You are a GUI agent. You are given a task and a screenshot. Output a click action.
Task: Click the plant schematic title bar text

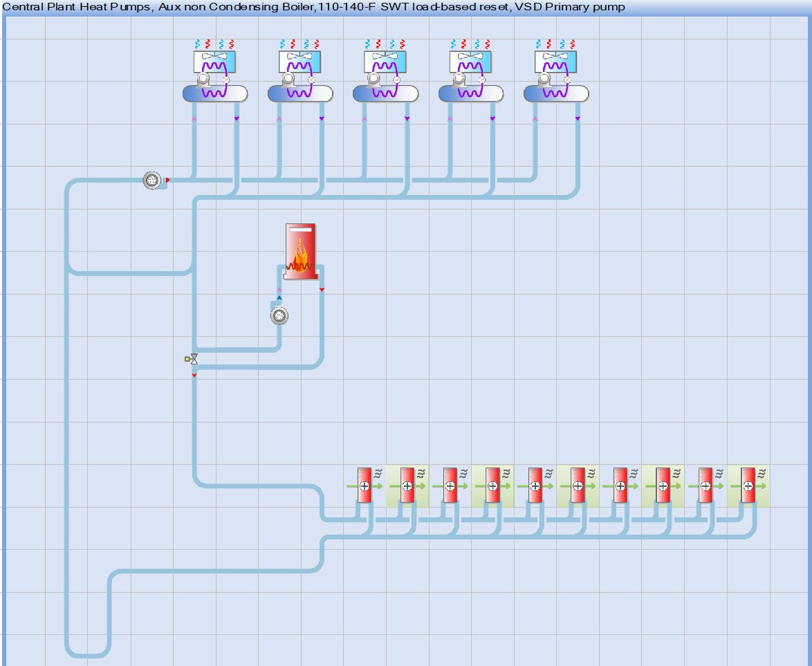[x=242, y=8]
